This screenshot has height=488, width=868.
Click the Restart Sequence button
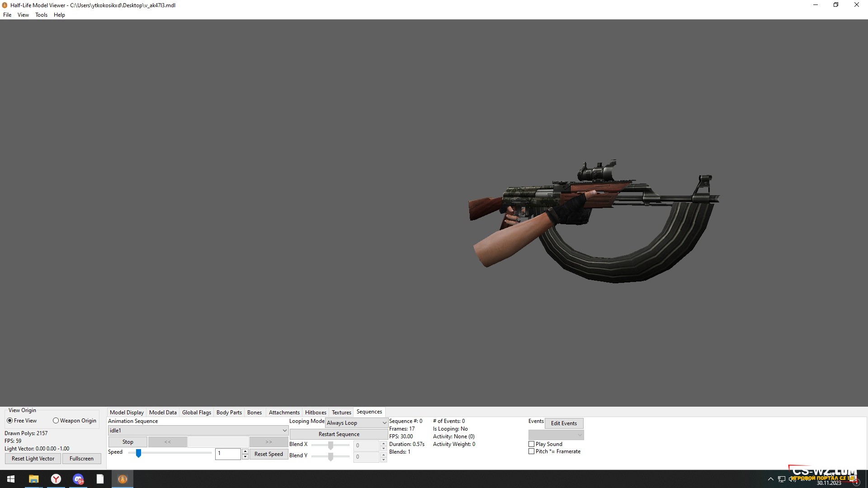click(x=339, y=434)
